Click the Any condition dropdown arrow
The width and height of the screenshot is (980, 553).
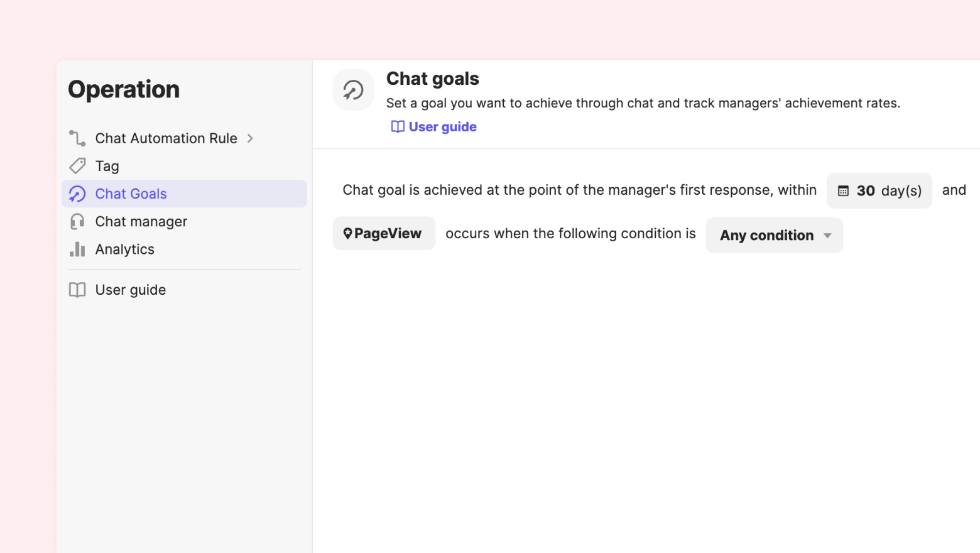click(x=827, y=236)
